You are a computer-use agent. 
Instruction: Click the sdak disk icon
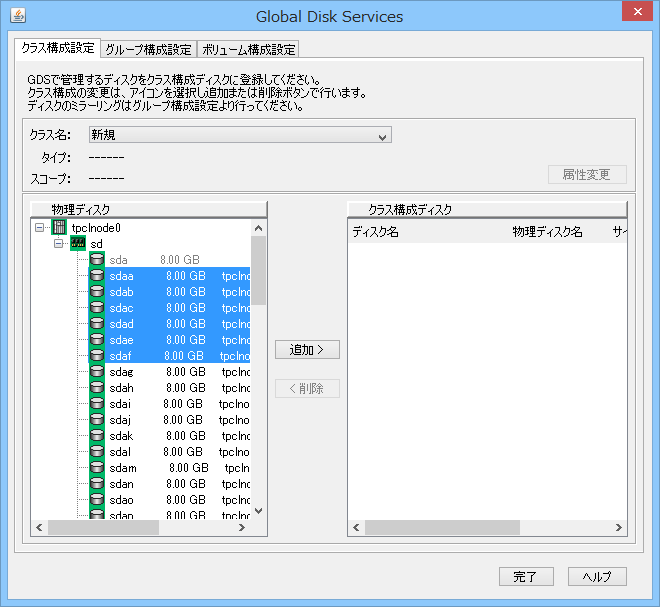[x=97, y=435]
